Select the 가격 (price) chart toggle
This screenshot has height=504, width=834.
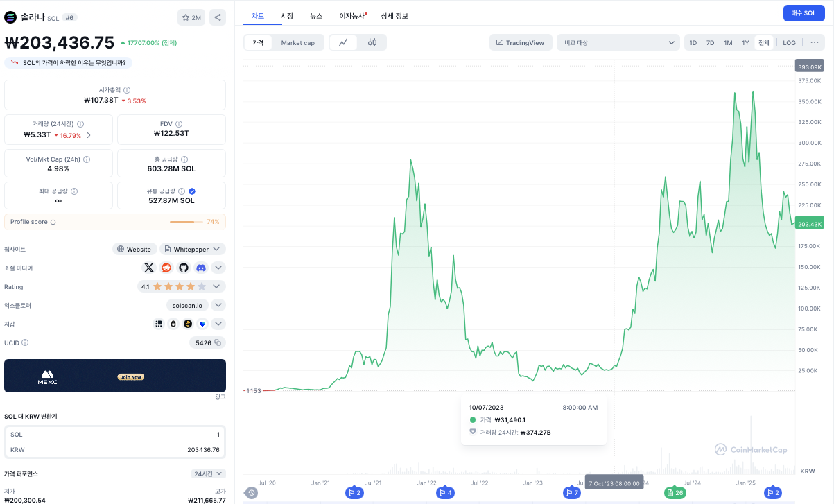(258, 42)
